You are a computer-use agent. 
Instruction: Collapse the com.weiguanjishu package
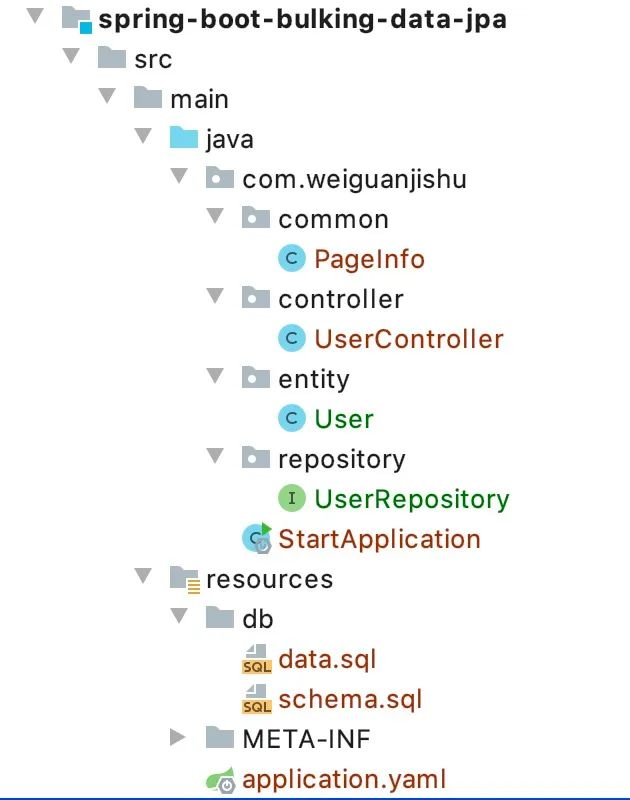(179, 176)
